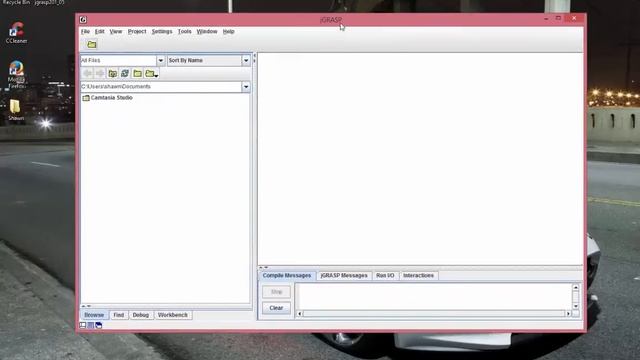Click the third window layout icon at bottom left
640x360 pixels.
tap(98, 325)
